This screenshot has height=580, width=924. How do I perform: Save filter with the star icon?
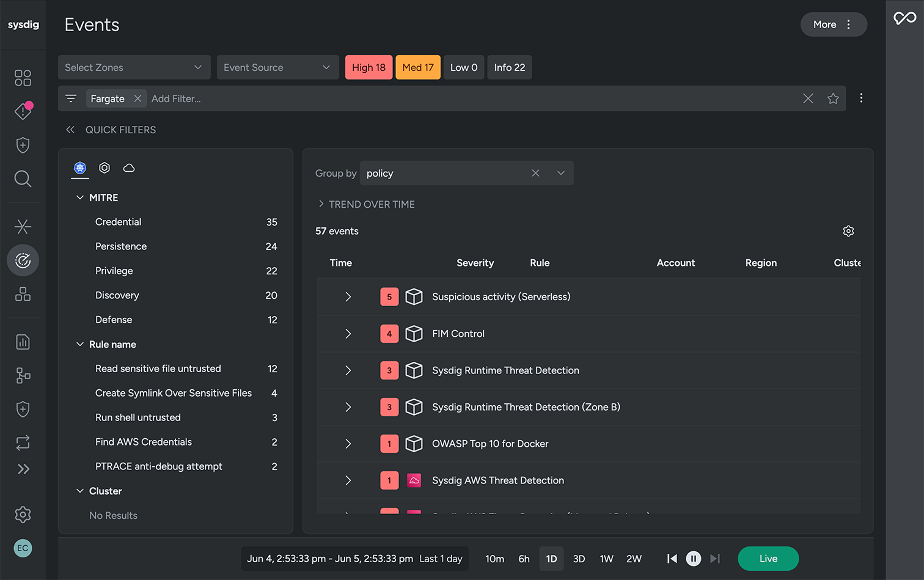(x=833, y=98)
